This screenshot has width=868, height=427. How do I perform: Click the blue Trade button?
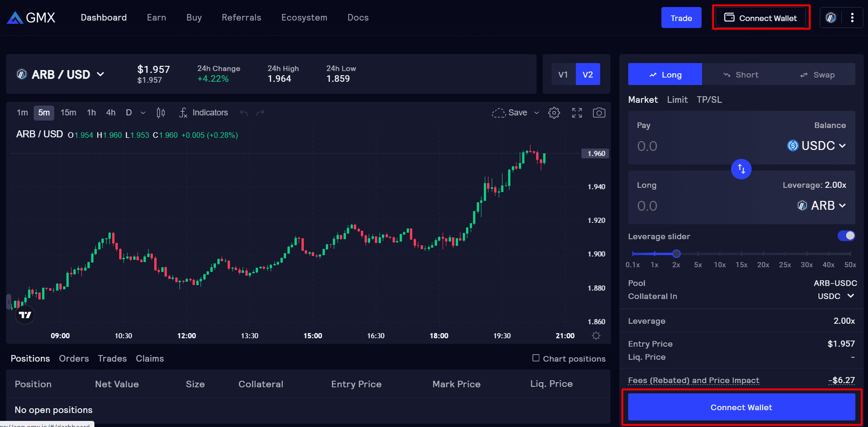681,18
